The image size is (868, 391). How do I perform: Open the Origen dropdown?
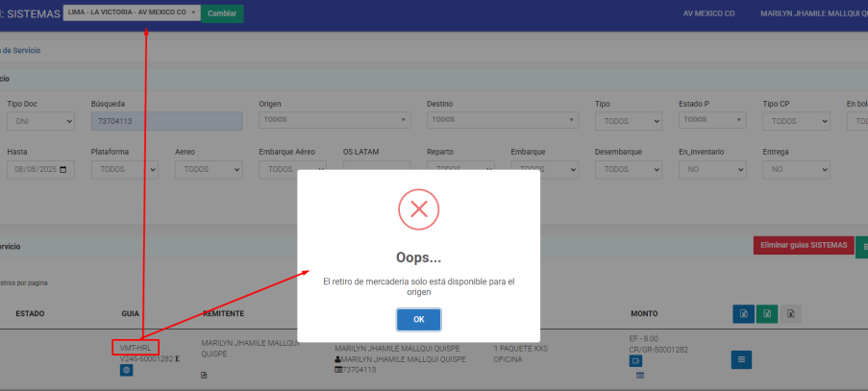(334, 120)
